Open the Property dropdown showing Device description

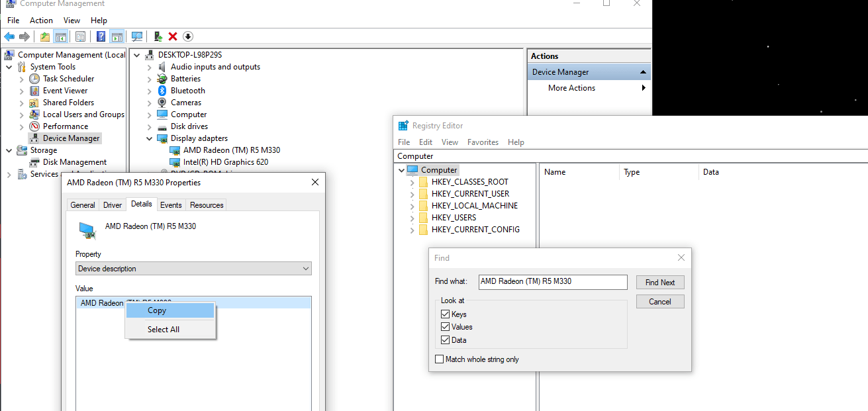tap(193, 269)
